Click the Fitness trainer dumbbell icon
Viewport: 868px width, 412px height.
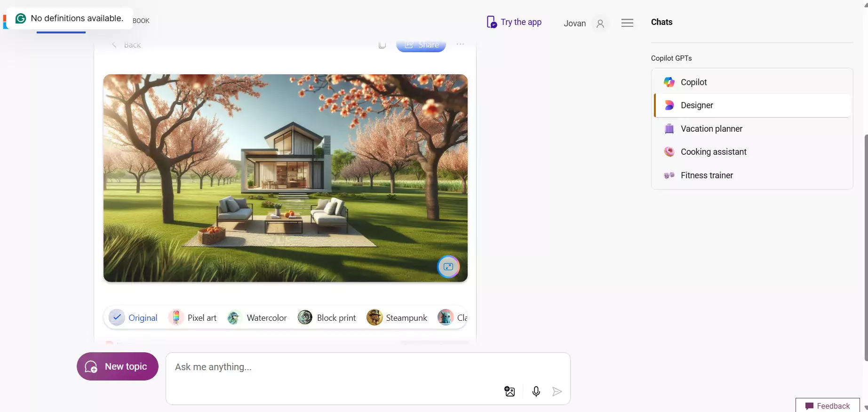tap(669, 175)
